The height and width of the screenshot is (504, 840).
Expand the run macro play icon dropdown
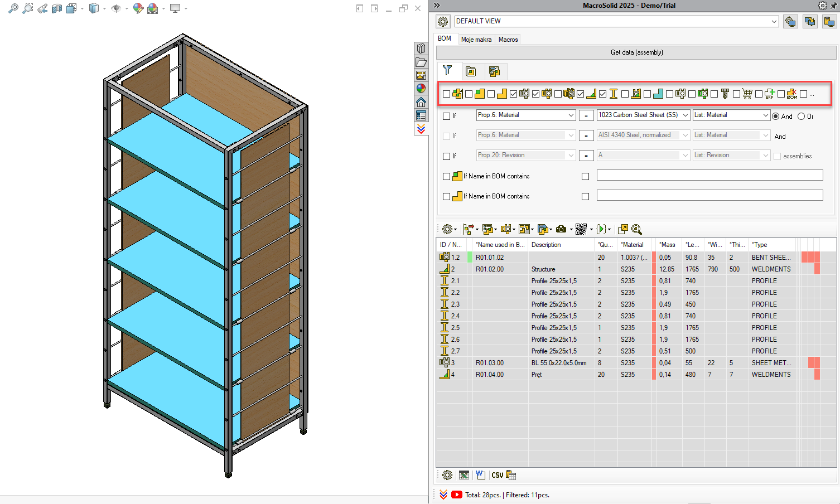pyautogui.click(x=609, y=230)
